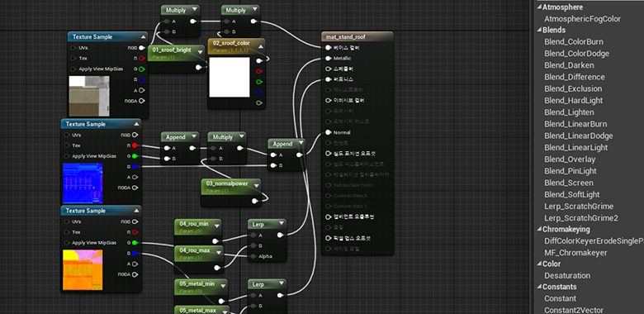
Task: Expand the 03_normalpower node preview arrow
Action: coord(257,186)
